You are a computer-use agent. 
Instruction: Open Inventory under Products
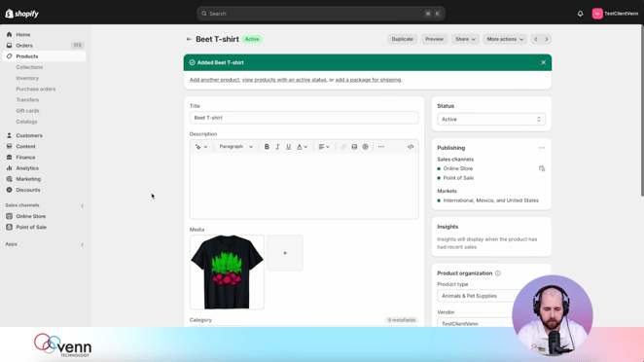(x=27, y=78)
